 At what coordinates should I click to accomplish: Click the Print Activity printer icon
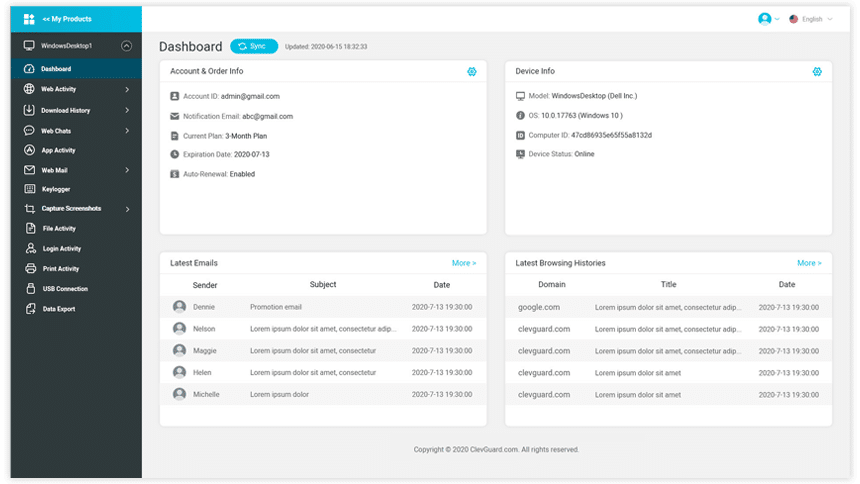point(31,268)
